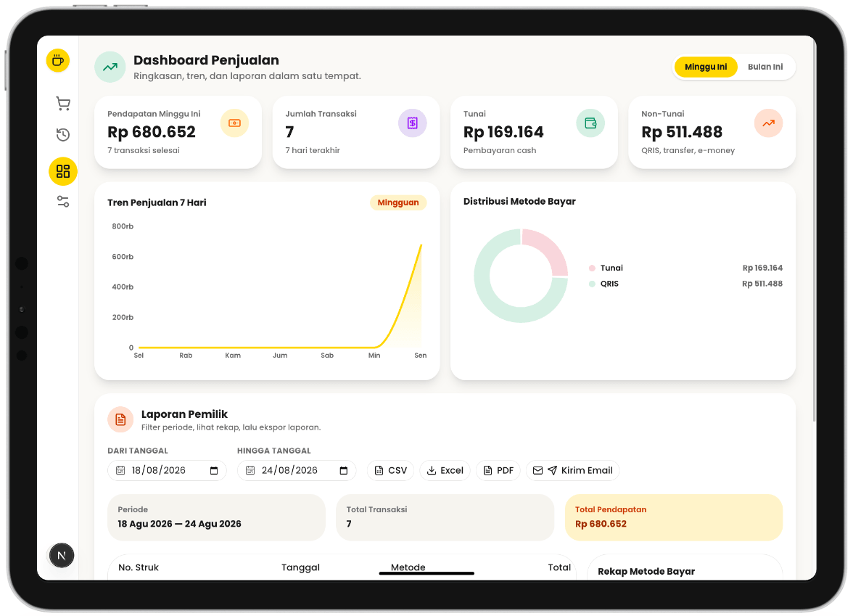Click the green trend icon beside Dashboard Penjualan

[x=110, y=67]
